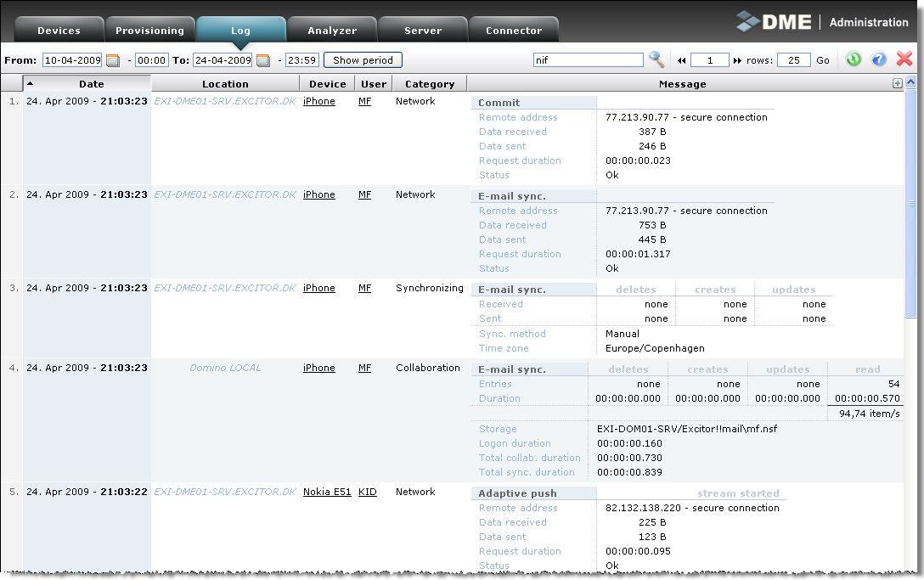Click the green refresh icon

(854, 59)
